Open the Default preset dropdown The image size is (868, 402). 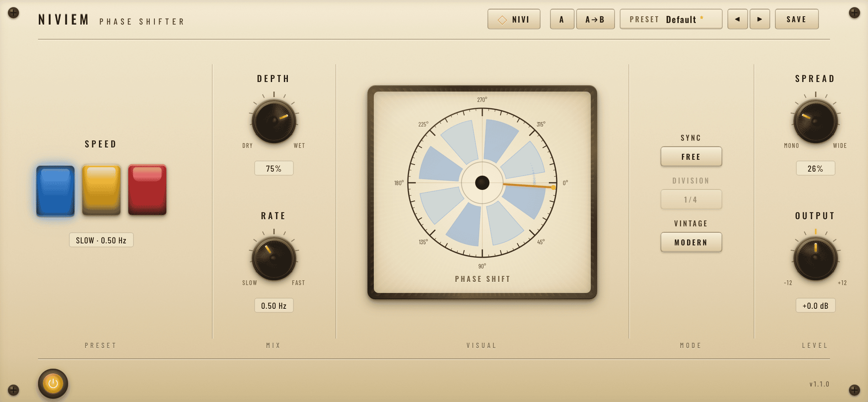point(671,19)
